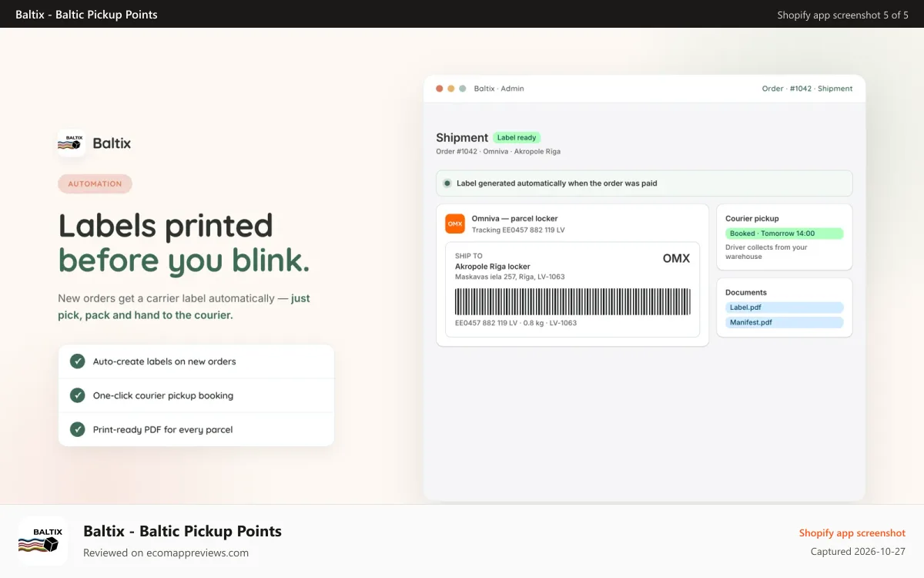Click the SHIP TO label
The image size is (924, 578).
pos(469,256)
